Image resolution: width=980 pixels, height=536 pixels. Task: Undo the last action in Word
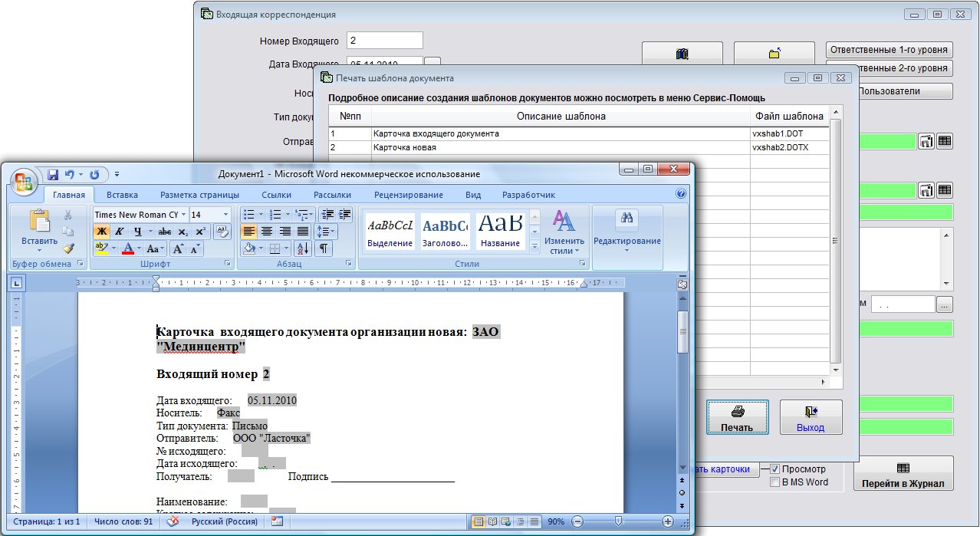[x=70, y=174]
